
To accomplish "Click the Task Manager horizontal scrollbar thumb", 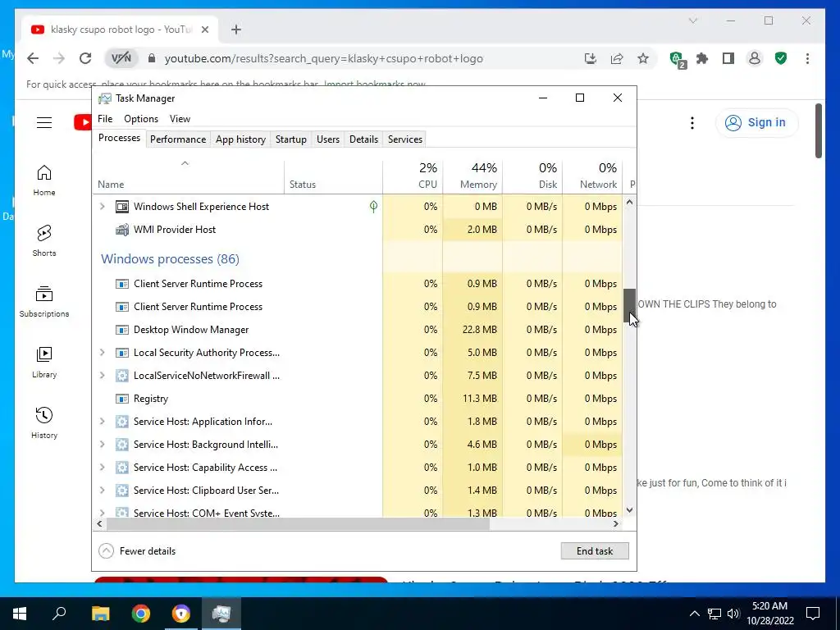I will click(298, 524).
